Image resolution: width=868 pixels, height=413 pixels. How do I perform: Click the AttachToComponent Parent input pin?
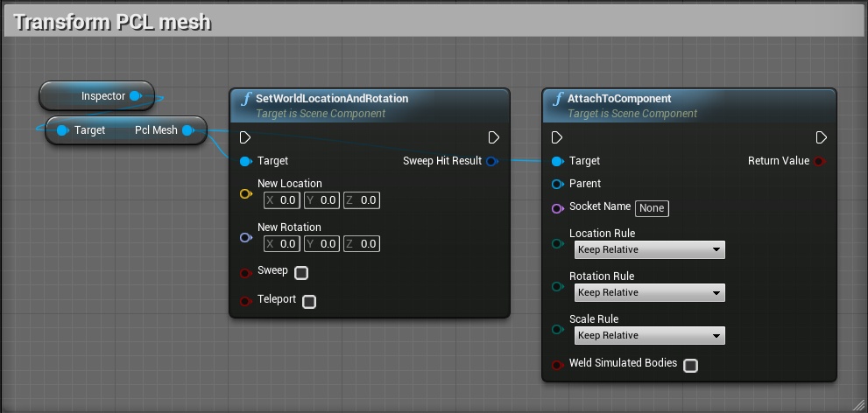click(557, 184)
